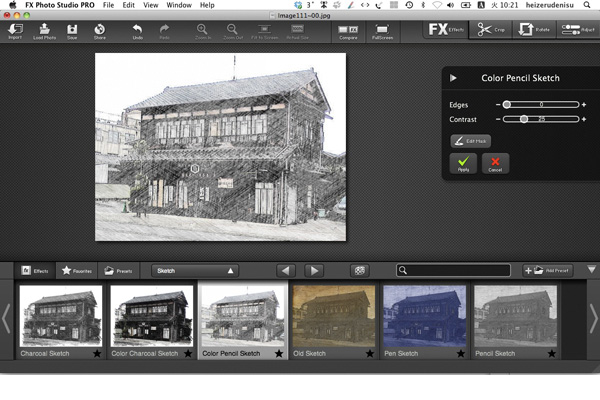Toggle the Compare view

pyautogui.click(x=347, y=31)
